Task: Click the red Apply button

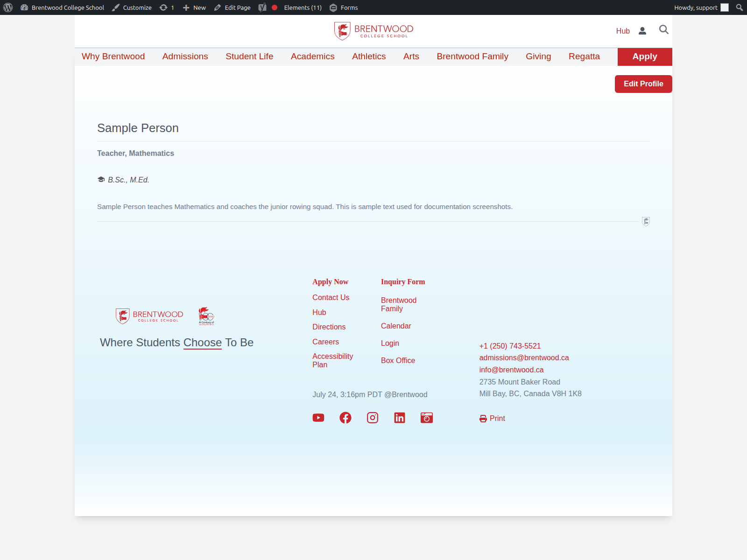Action: point(645,57)
